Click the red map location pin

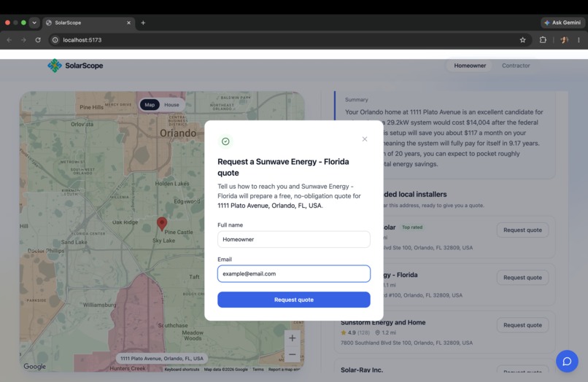(x=162, y=223)
